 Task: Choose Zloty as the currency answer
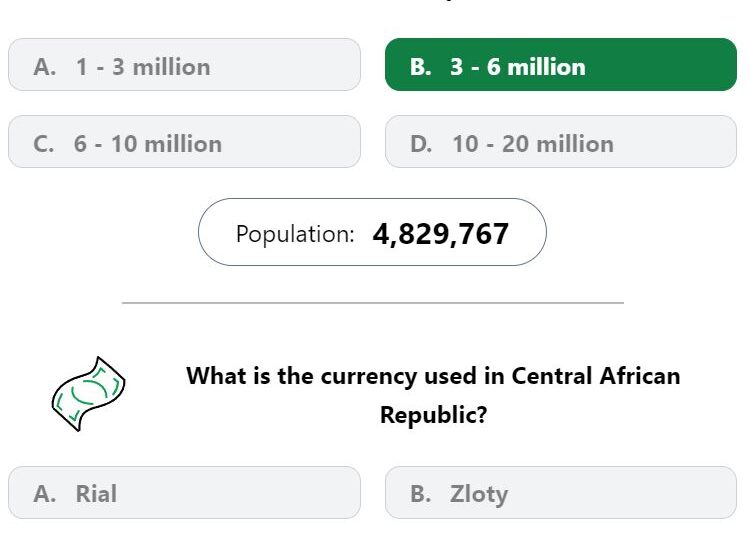560,493
